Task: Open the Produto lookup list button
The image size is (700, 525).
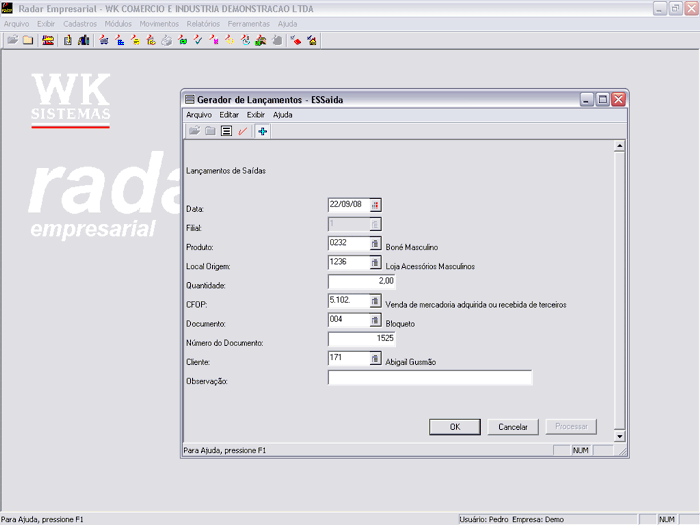Action: pyautogui.click(x=376, y=243)
